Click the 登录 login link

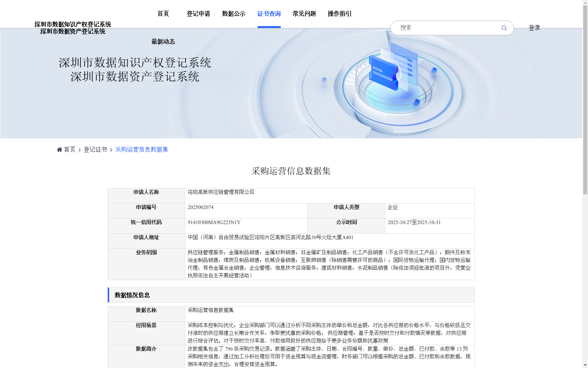(x=534, y=28)
